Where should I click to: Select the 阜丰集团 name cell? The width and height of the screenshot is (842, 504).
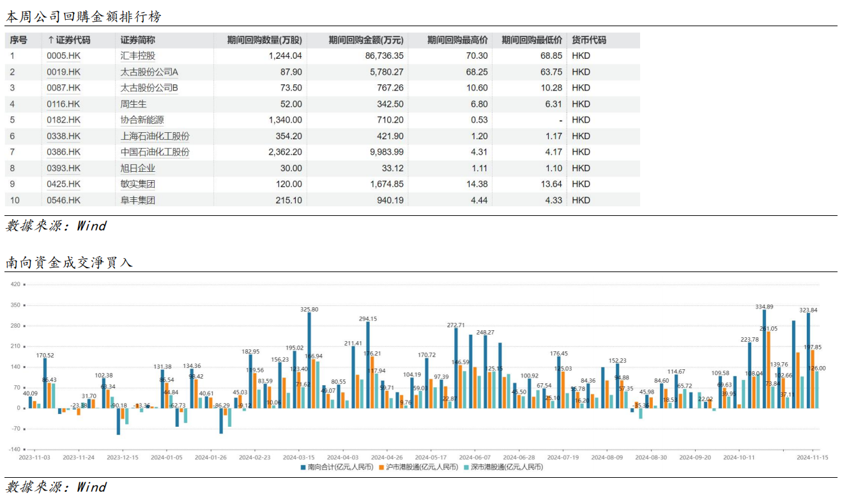138,201
